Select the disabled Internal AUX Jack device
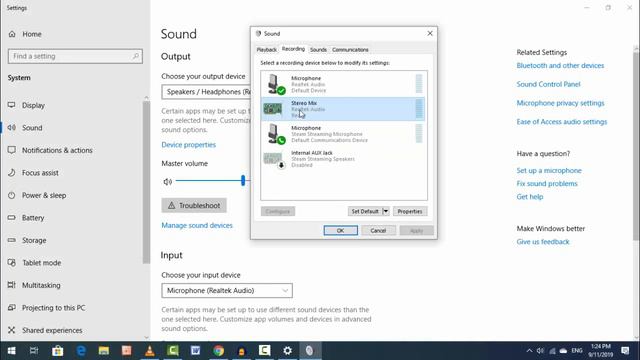This screenshot has width=640, height=360. (x=343, y=159)
